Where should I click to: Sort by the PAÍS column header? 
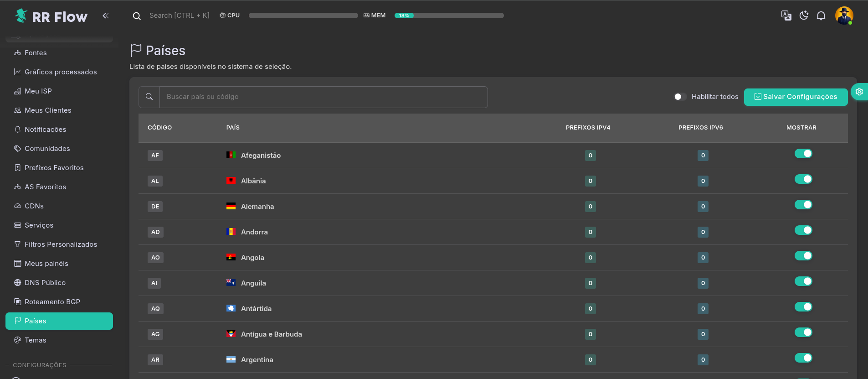pos(233,128)
